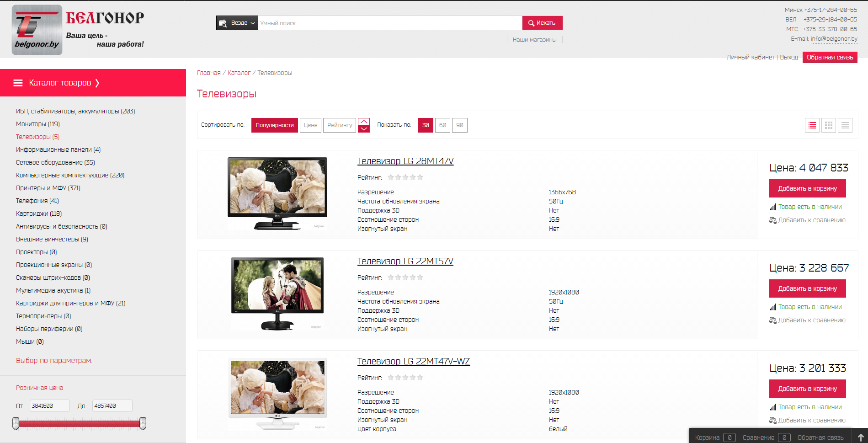Click the 'Искать' search button

click(x=542, y=23)
